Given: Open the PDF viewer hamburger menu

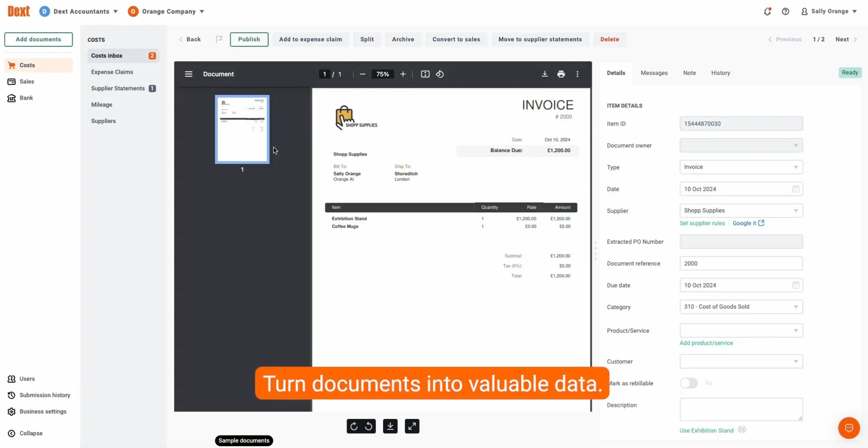Looking at the screenshot, I should (188, 74).
